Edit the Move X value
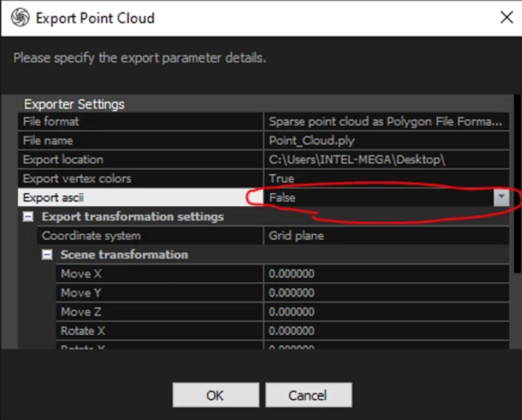522x420 pixels. click(x=385, y=273)
